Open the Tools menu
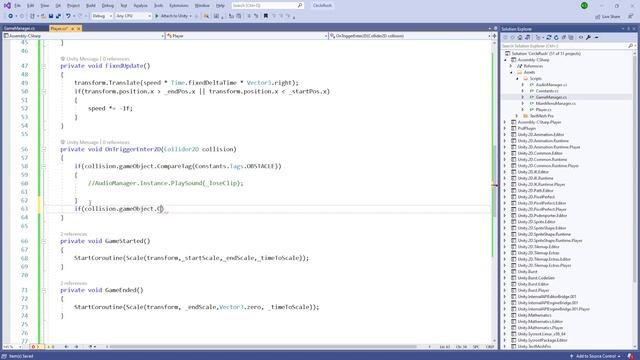Viewport: 640px width, 360px height. [x=158, y=6]
